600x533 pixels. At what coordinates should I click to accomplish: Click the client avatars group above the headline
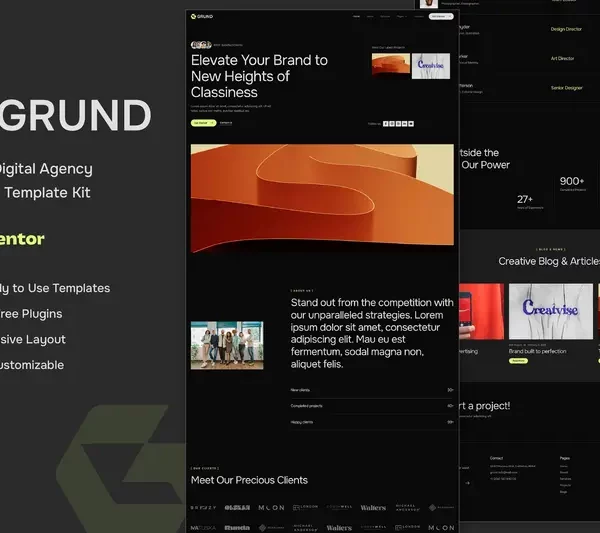pos(201,45)
